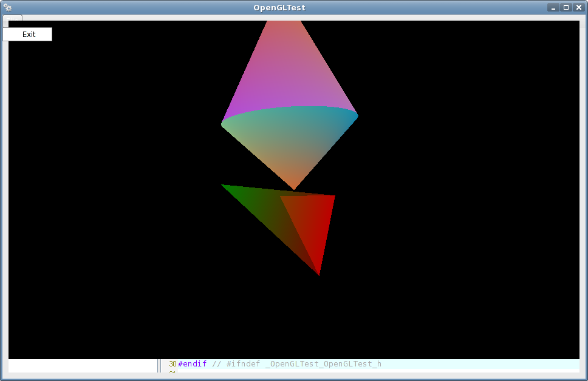Click the vertical splitter left of the code
Screen dimensions: 588x381
click(160, 366)
